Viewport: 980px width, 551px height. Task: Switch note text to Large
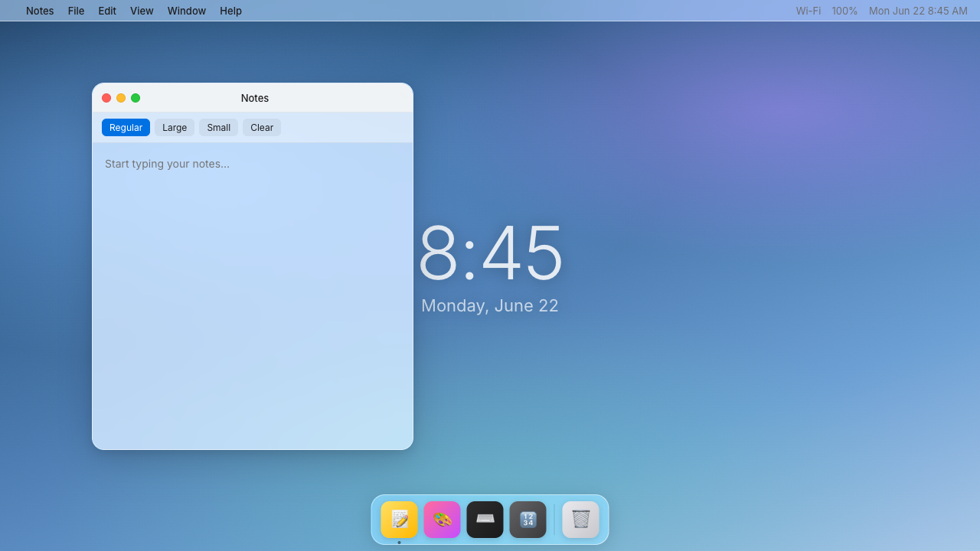[175, 128]
